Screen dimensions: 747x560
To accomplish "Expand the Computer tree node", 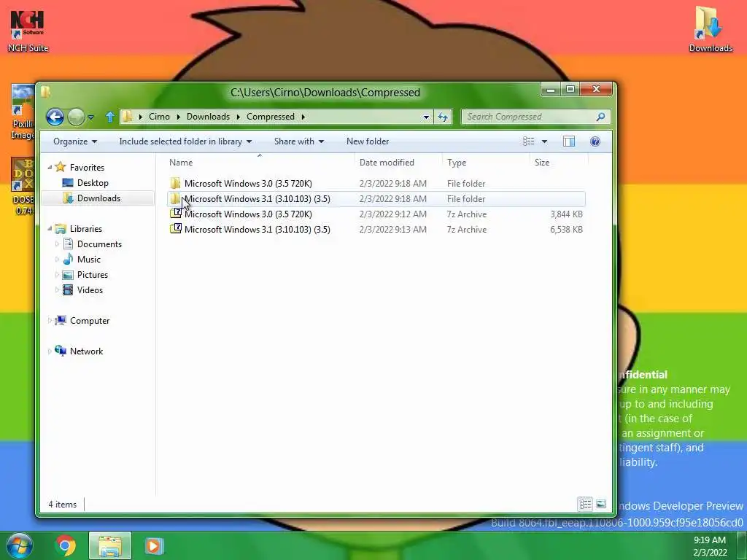I will tap(50, 321).
